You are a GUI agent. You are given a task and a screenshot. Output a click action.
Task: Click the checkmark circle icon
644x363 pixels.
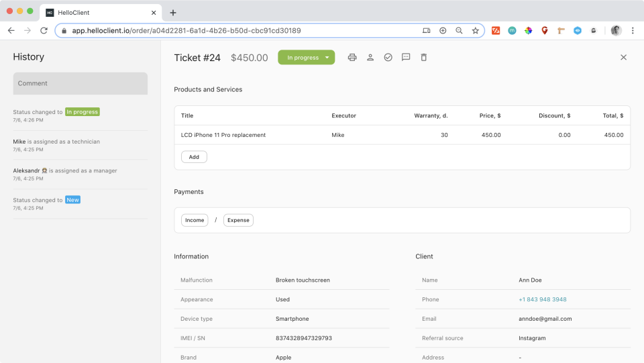[x=388, y=58]
